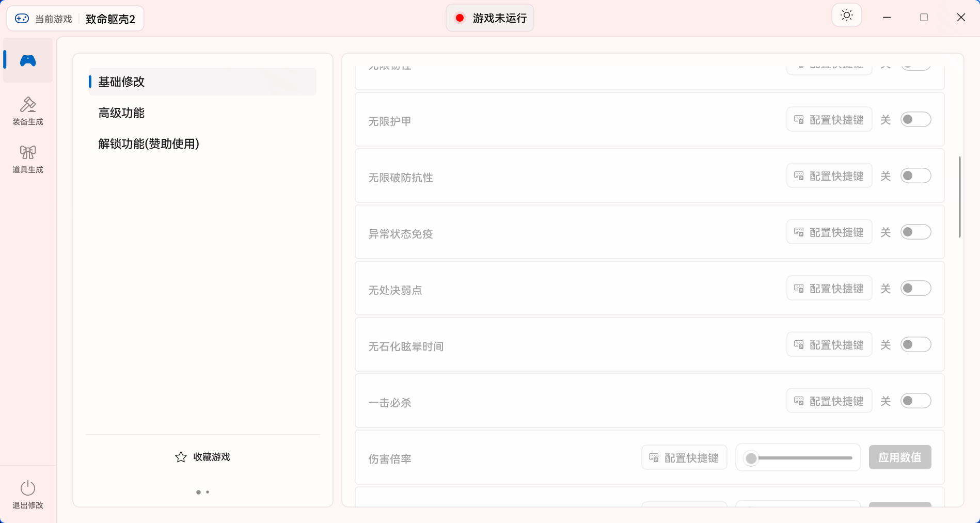Image resolution: width=980 pixels, height=523 pixels.
Task: Open the 道具生成 sidebar section
Action: click(28, 159)
